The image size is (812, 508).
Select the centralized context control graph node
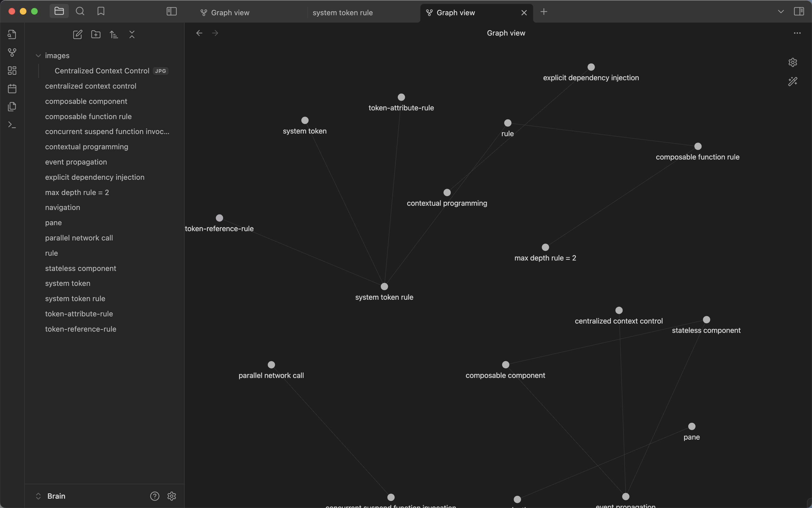point(619,310)
